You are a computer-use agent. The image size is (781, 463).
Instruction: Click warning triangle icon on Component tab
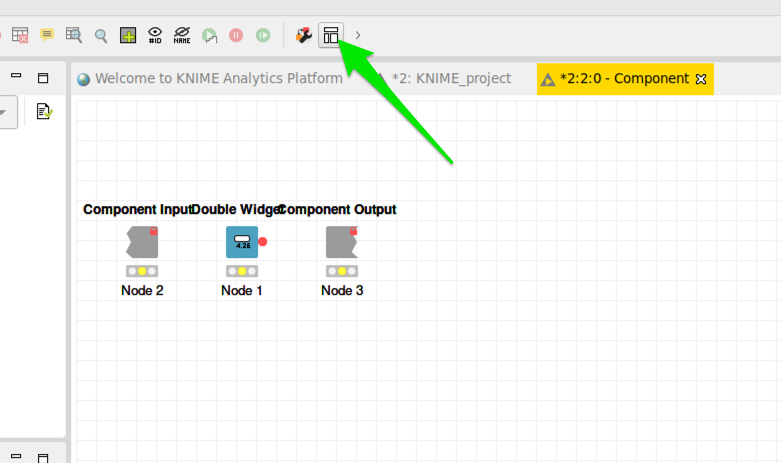tap(548, 80)
